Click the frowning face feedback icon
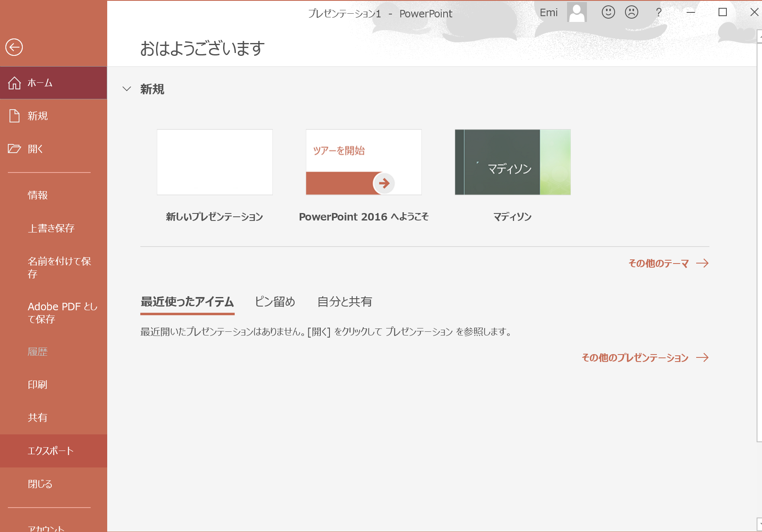Image resolution: width=762 pixels, height=532 pixels. 631,12
